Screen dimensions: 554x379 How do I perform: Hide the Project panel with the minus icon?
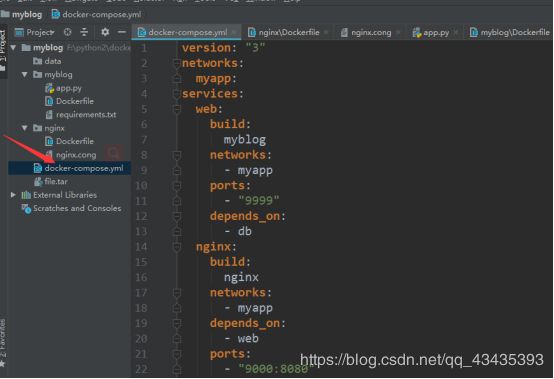tap(122, 32)
